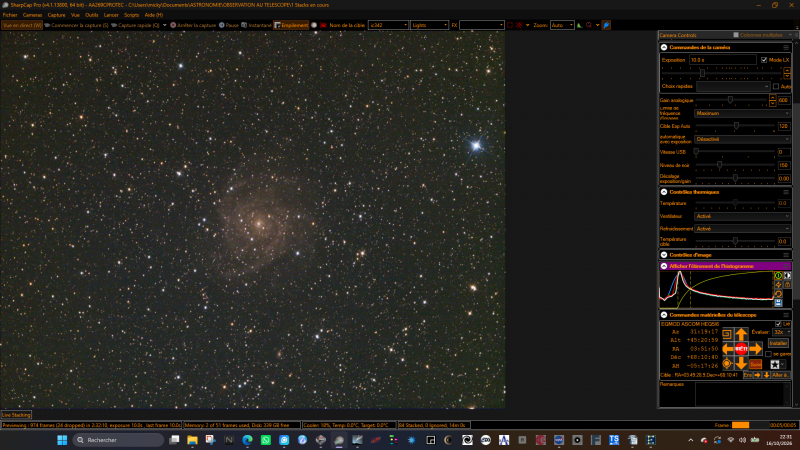800x450 pixels.
Task: Click the Remarques text box
Action: click(x=743, y=394)
